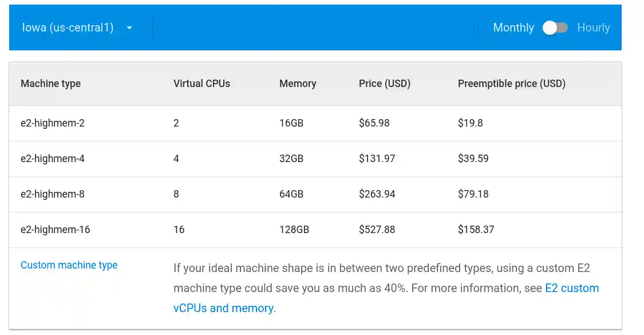Click the Machine type column header
This screenshot has height=335, width=644.
click(x=50, y=84)
